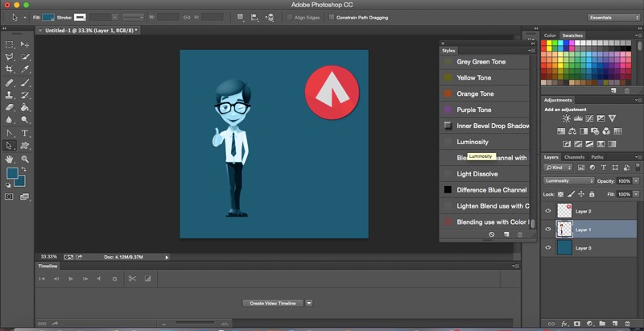Open the Styles panel options menu
Viewport: 644px width, 331px height.
coord(532,51)
